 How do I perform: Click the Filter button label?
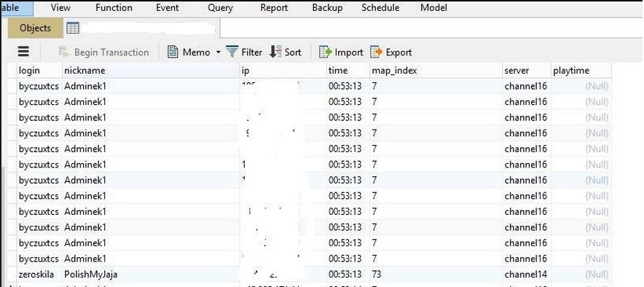(251, 52)
